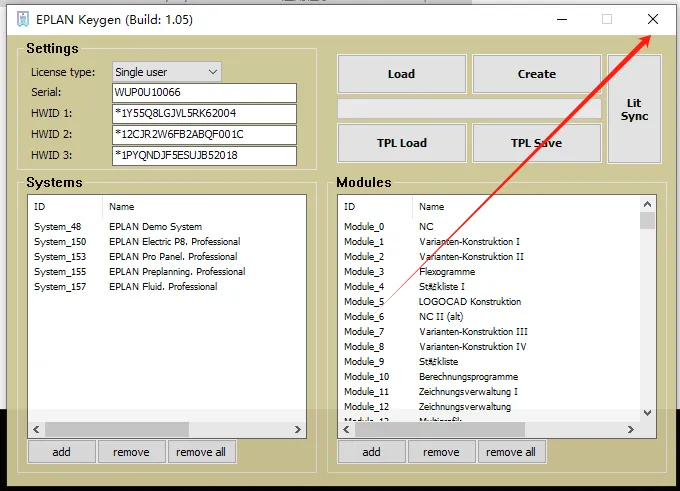Select the Varianten-Konstruktion IV row
This screenshot has height=491, width=680.
click(x=489, y=347)
